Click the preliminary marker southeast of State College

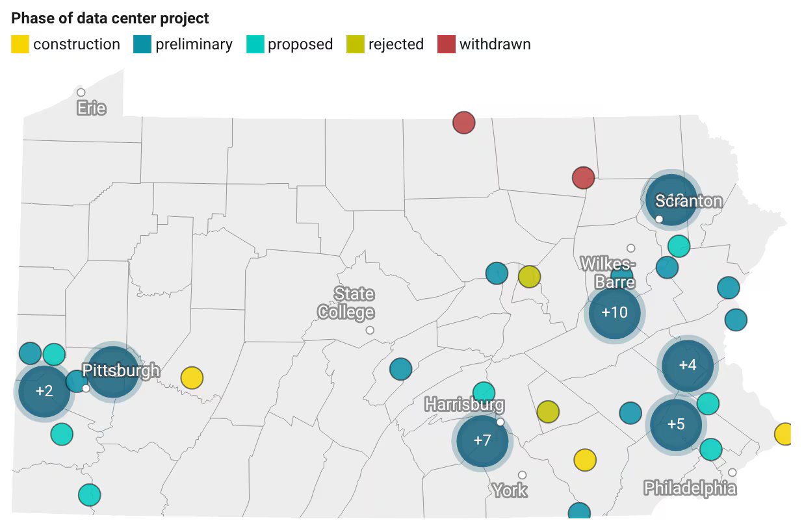point(401,369)
